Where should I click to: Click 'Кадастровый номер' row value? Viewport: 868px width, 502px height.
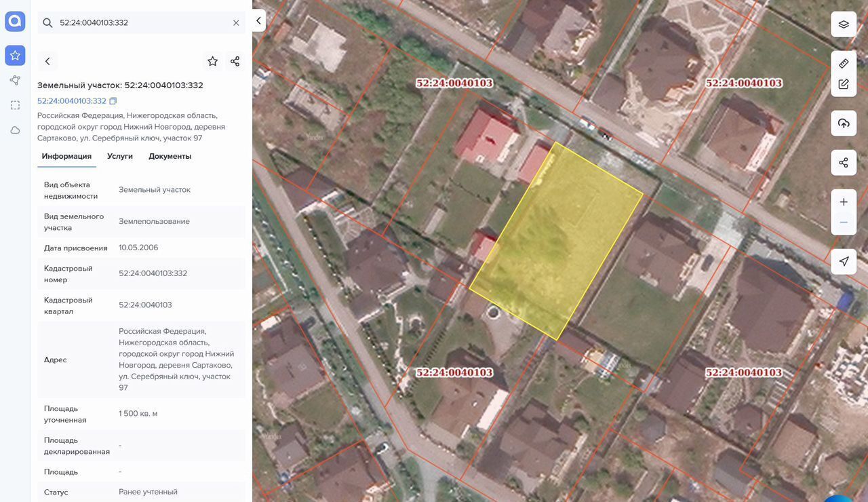pyautogui.click(x=153, y=273)
